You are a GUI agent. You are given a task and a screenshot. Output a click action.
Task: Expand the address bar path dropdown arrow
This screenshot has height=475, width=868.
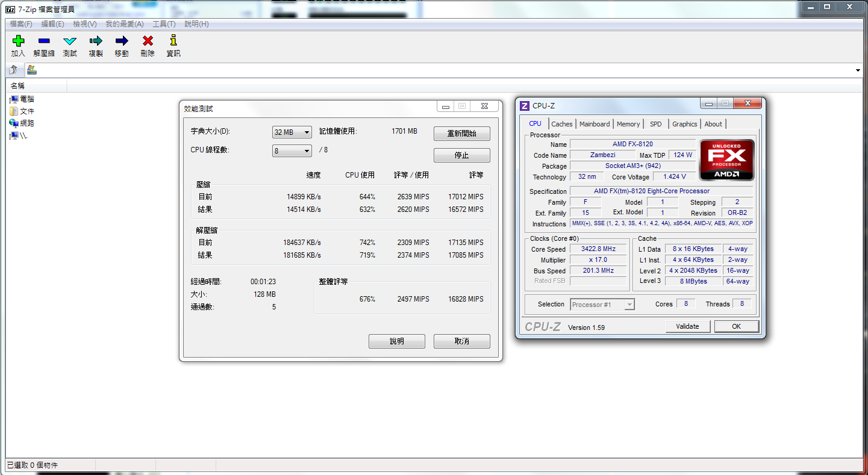[858, 70]
